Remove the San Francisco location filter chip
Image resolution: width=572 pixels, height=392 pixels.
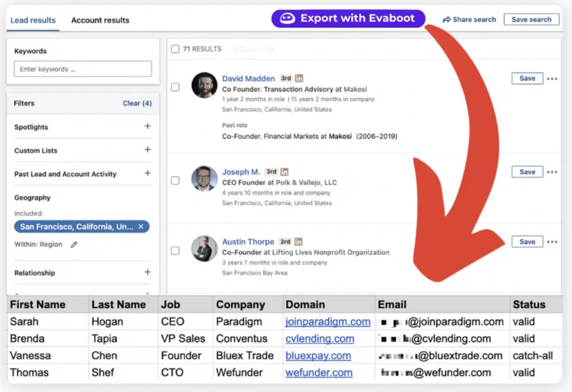click(142, 227)
